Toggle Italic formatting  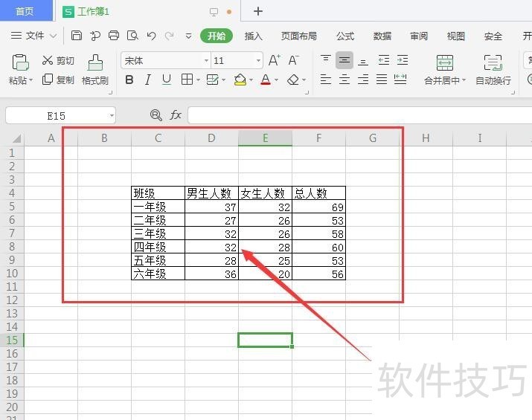coord(147,80)
